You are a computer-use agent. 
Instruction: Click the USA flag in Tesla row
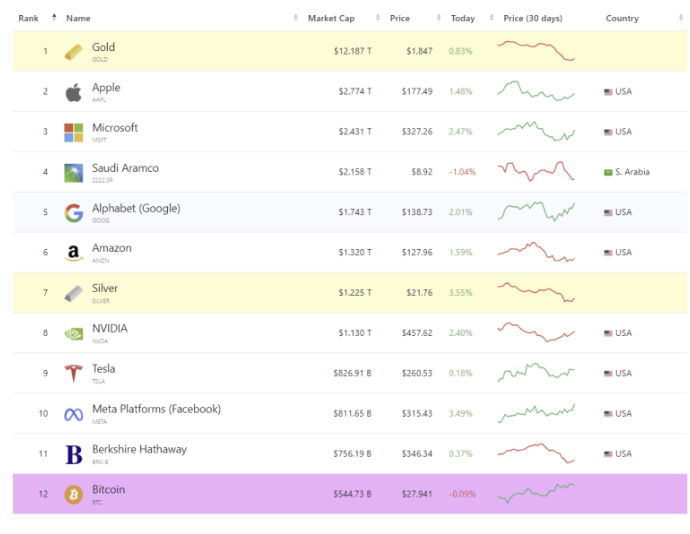(608, 374)
